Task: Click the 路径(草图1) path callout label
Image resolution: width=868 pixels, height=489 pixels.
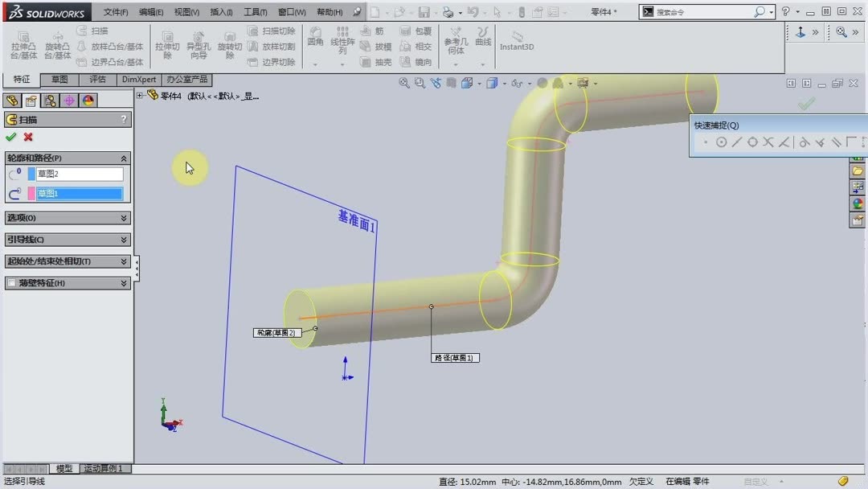Action: (454, 358)
